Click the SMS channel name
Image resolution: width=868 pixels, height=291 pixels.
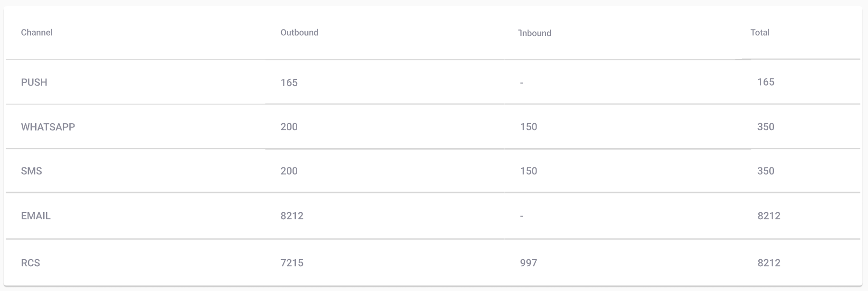pyautogui.click(x=31, y=171)
